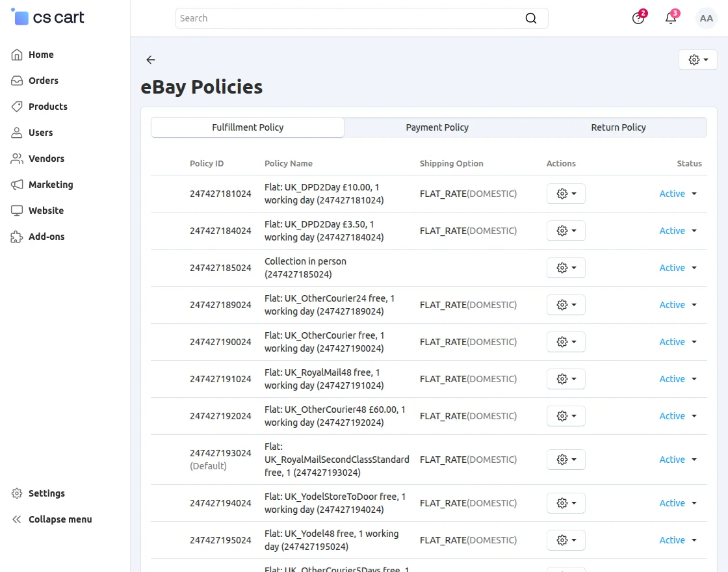Open actions gear menu for policy 247427192024
Screen dimensions: 728x572
point(566,416)
